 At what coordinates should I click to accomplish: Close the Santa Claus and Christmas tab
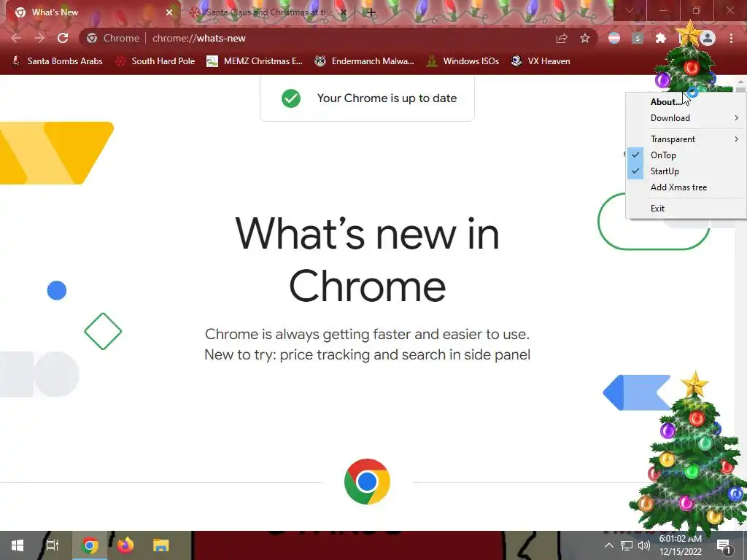(344, 12)
